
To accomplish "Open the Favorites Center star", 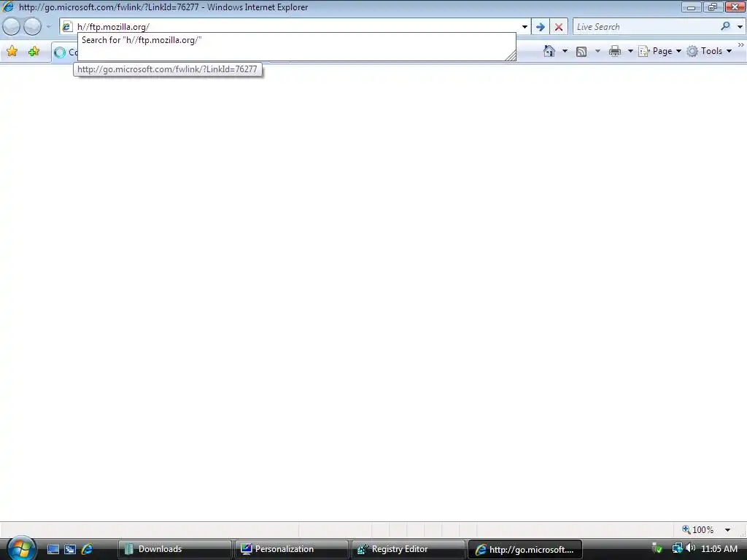I will (x=12, y=51).
